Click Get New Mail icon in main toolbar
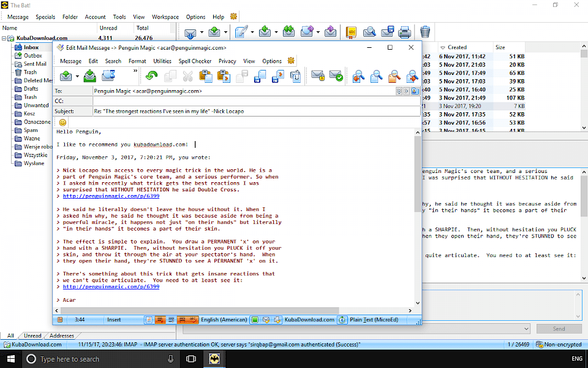 click(x=190, y=33)
